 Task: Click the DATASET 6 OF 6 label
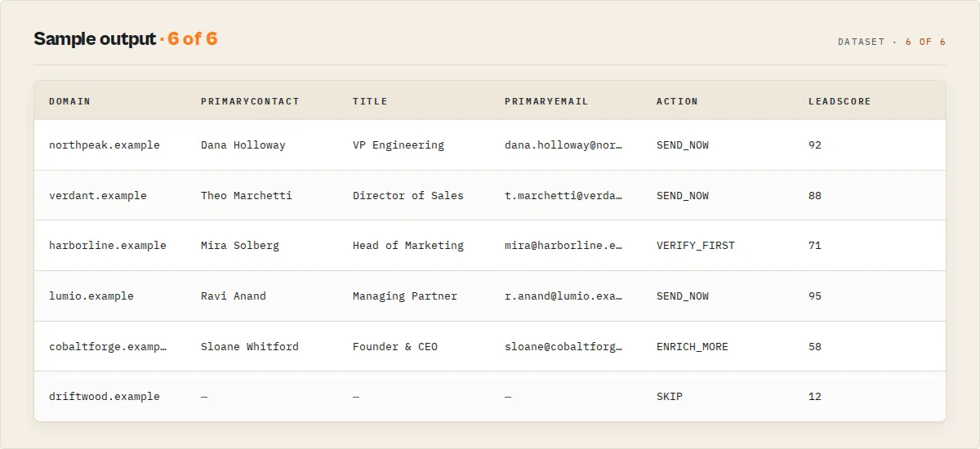[892, 42]
